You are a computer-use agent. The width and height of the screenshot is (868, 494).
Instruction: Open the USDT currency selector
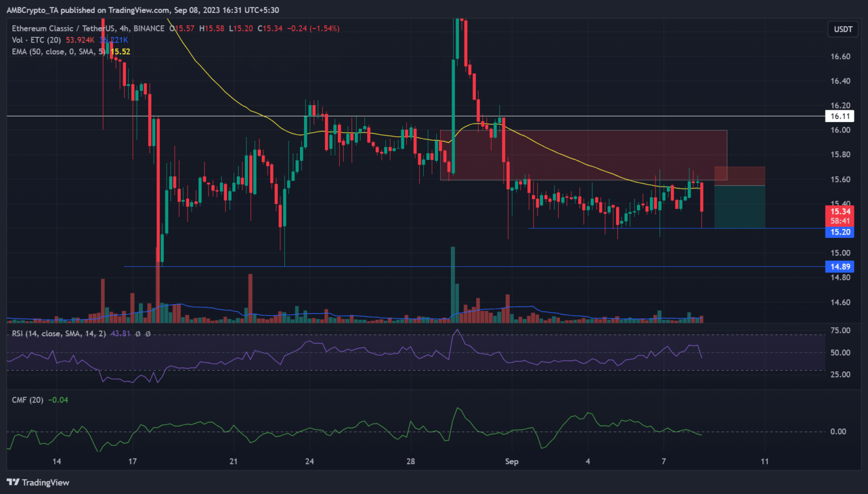click(x=843, y=29)
